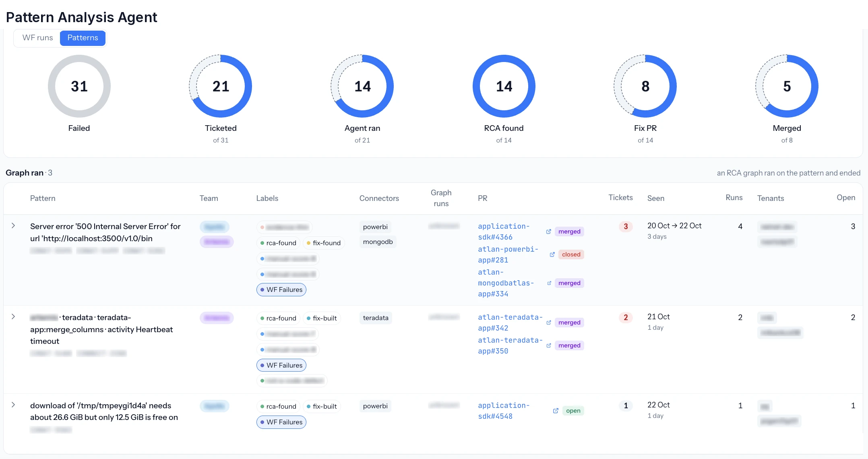
Task: Open the application-sdk#4548 PR link
Action: pos(504,411)
